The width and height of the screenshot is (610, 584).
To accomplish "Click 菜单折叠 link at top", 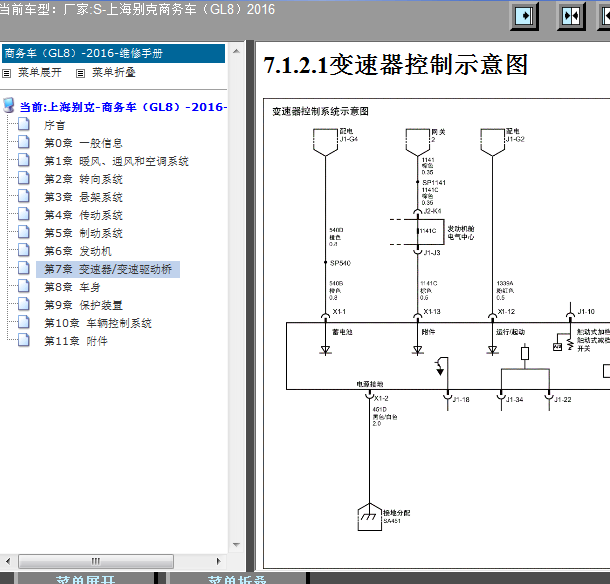I will coord(114,73).
